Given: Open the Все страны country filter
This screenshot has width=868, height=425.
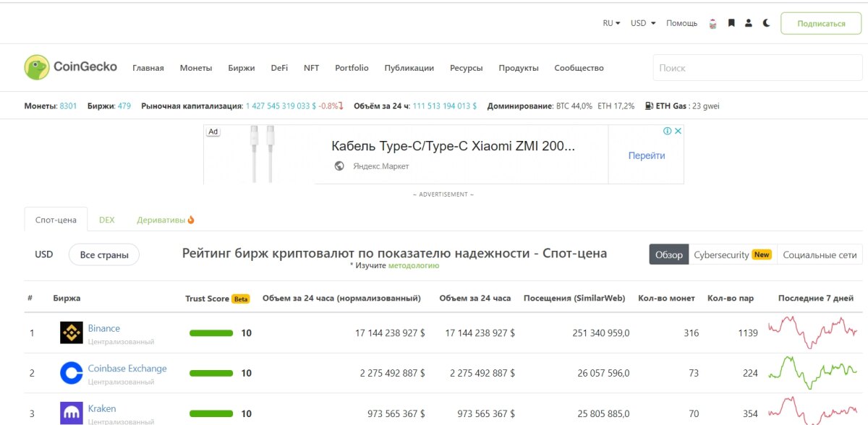Looking at the screenshot, I should point(104,254).
